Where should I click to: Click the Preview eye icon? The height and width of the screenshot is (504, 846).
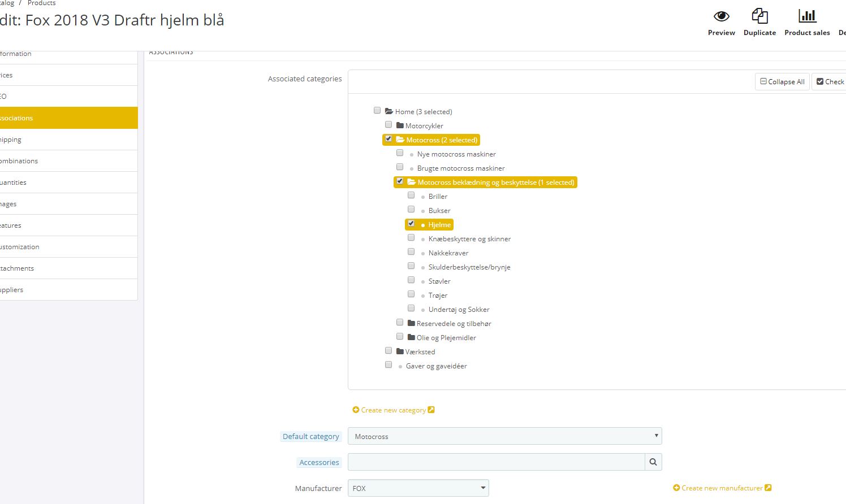(x=721, y=16)
